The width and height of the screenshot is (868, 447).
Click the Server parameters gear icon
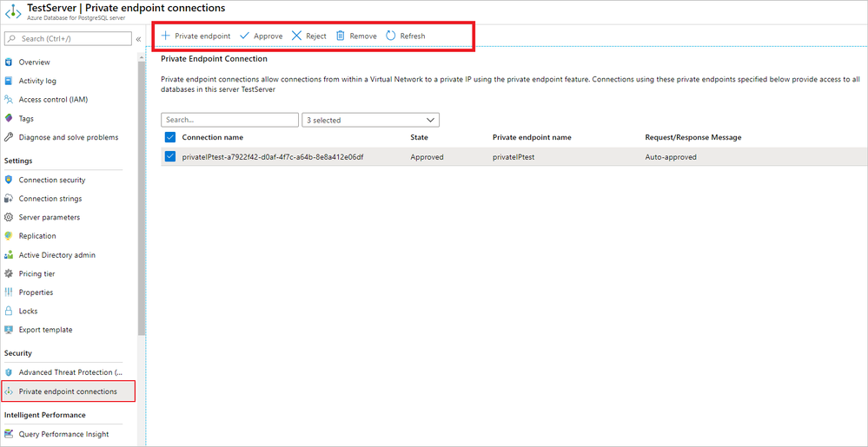click(9, 217)
